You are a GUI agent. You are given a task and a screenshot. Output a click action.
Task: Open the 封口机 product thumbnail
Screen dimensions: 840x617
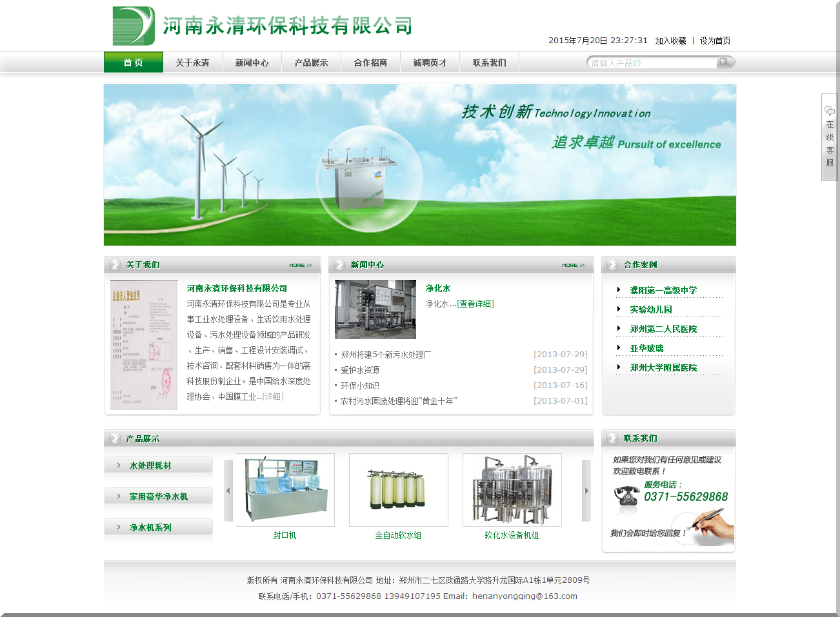tap(285, 490)
